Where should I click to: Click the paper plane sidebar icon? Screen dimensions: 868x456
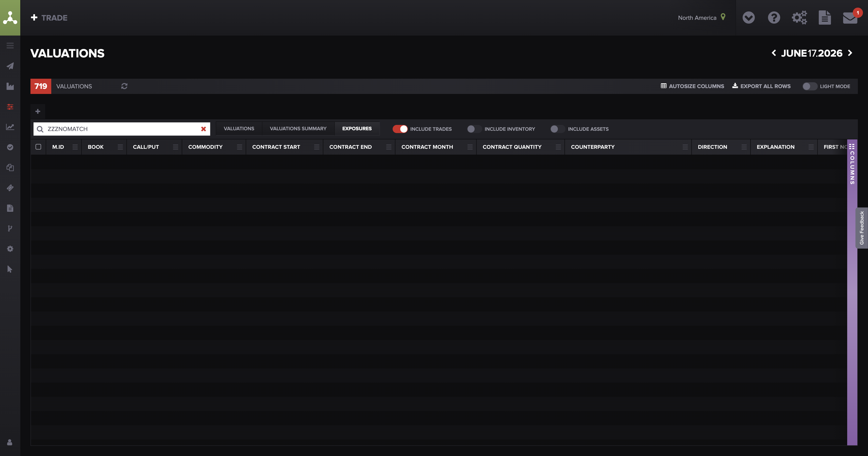coord(10,66)
